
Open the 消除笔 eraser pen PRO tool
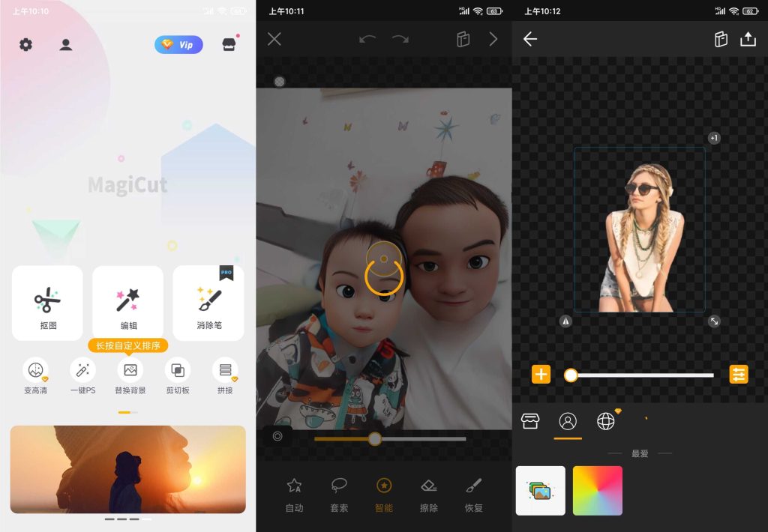208,303
